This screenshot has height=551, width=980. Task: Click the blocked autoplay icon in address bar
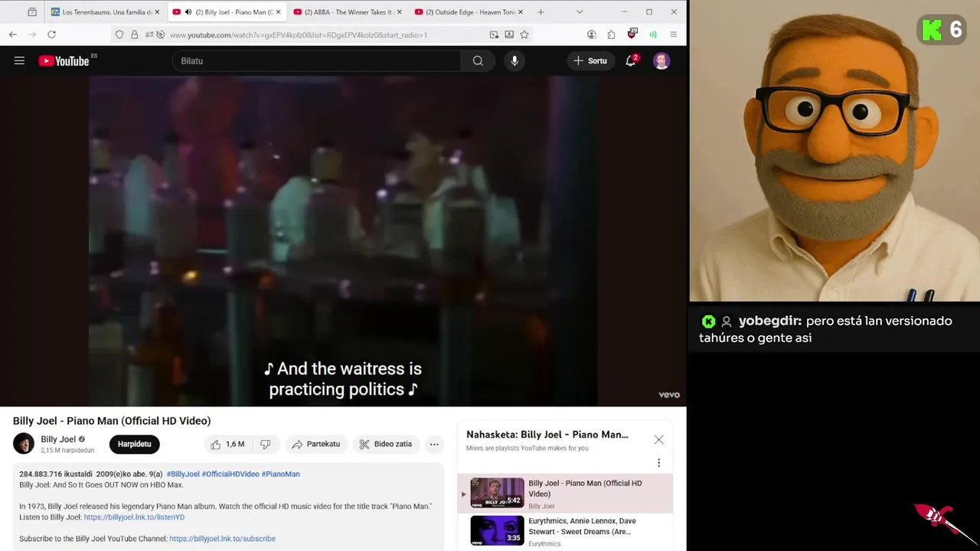[160, 34]
